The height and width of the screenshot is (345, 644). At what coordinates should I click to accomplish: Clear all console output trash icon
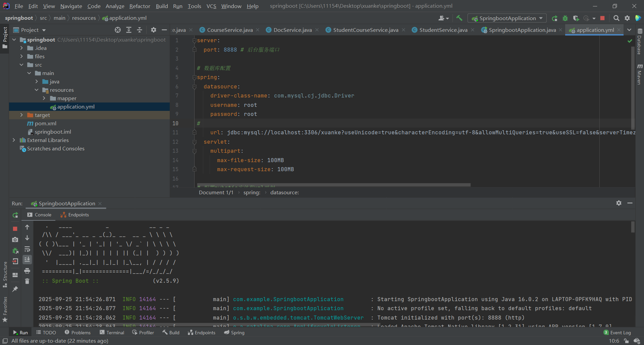(27, 281)
